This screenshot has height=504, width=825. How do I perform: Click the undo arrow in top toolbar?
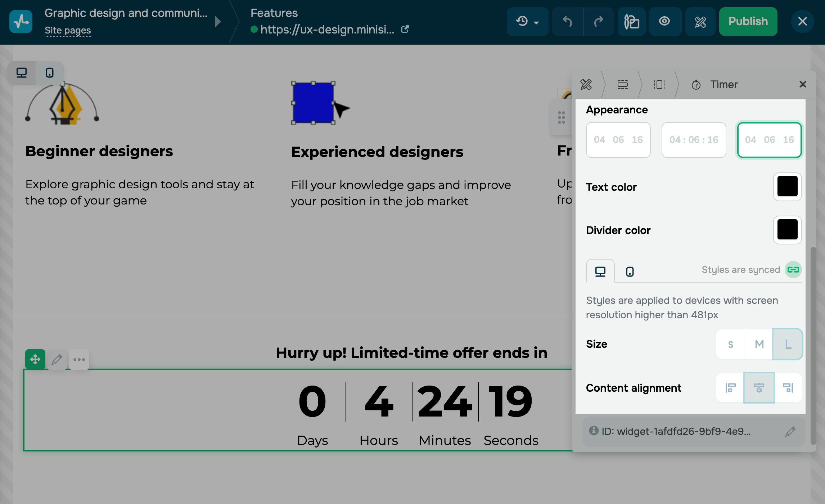(x=567, y=22)
